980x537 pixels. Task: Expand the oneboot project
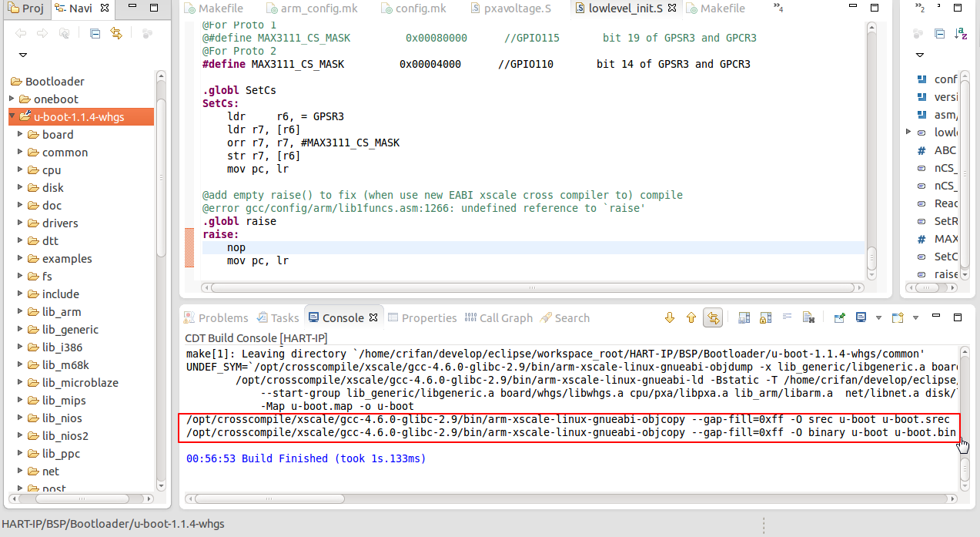point(12,99)
